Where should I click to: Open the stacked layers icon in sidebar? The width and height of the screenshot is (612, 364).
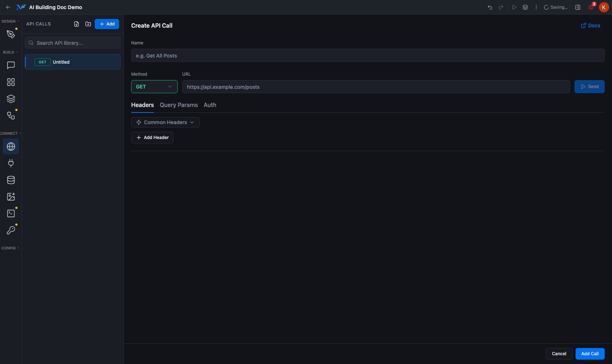[x=11, y=99]
